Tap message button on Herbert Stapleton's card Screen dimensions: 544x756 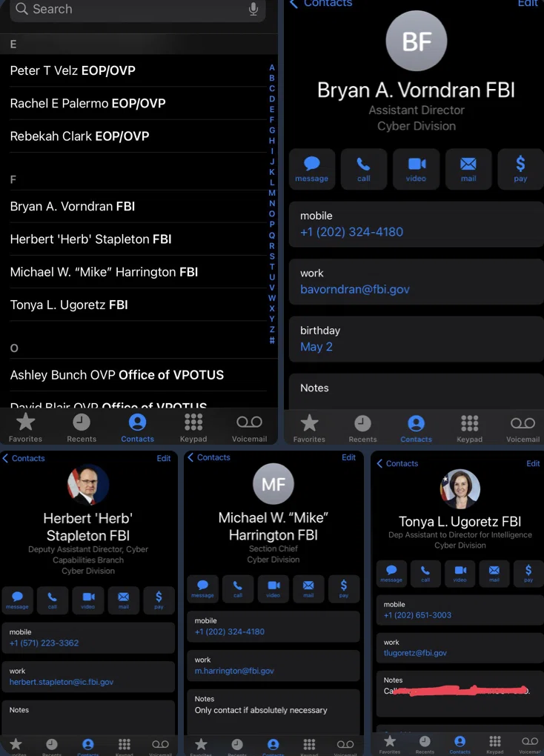pyautogui.click(x=17, y=600)
